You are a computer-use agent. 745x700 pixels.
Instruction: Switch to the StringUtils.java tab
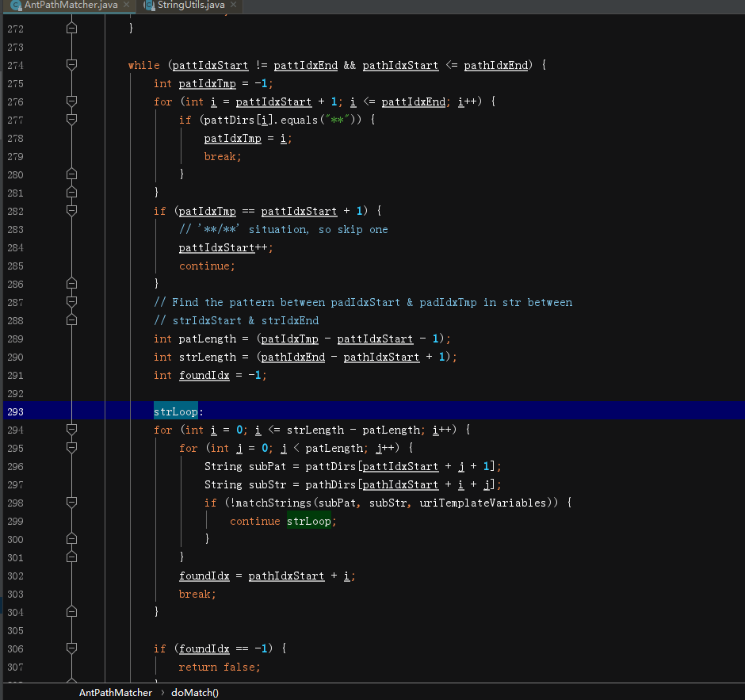(191, 6)
